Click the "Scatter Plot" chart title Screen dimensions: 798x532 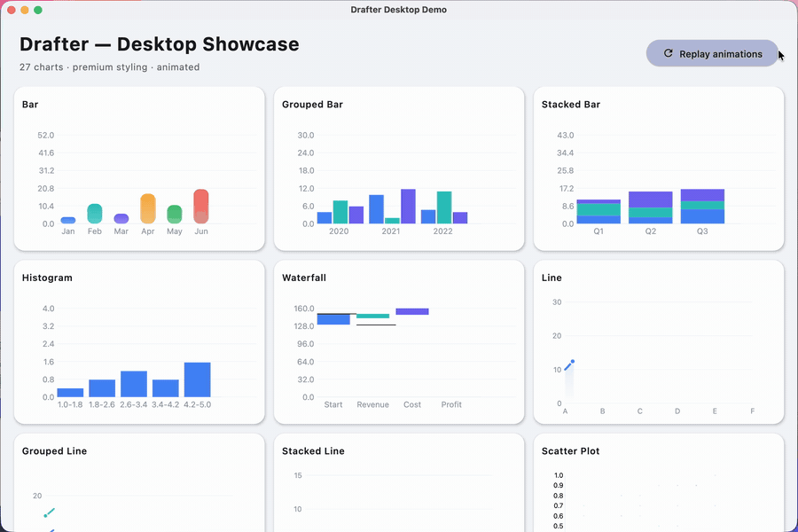(570, 451)
